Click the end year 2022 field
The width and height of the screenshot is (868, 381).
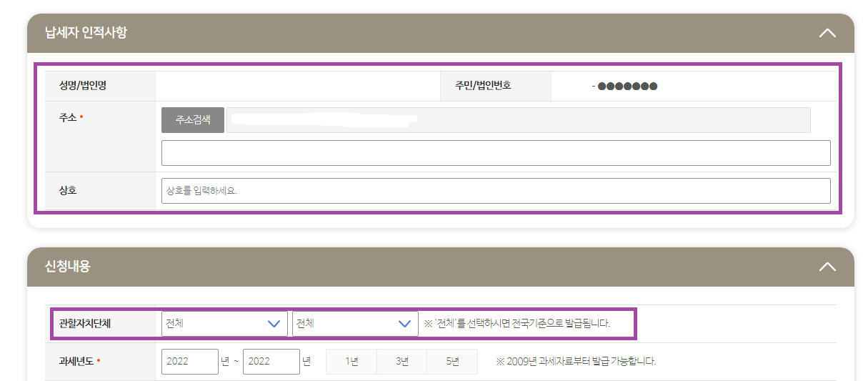(271, 361)
